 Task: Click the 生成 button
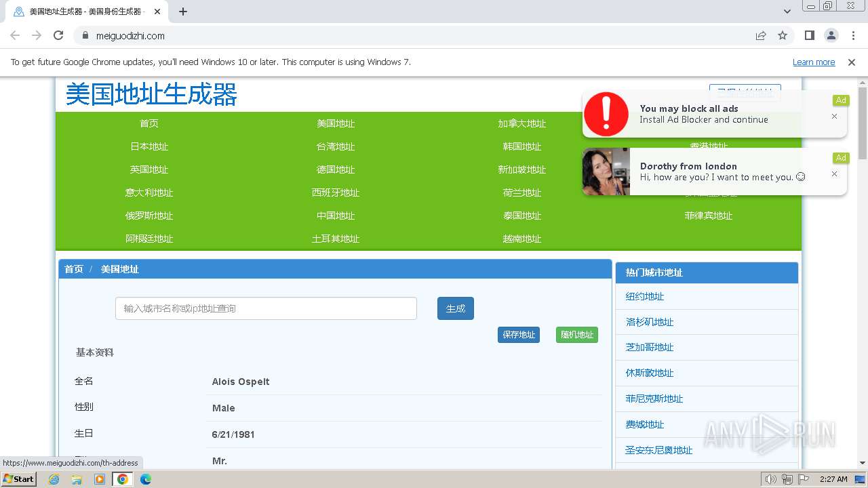(456, 308)
